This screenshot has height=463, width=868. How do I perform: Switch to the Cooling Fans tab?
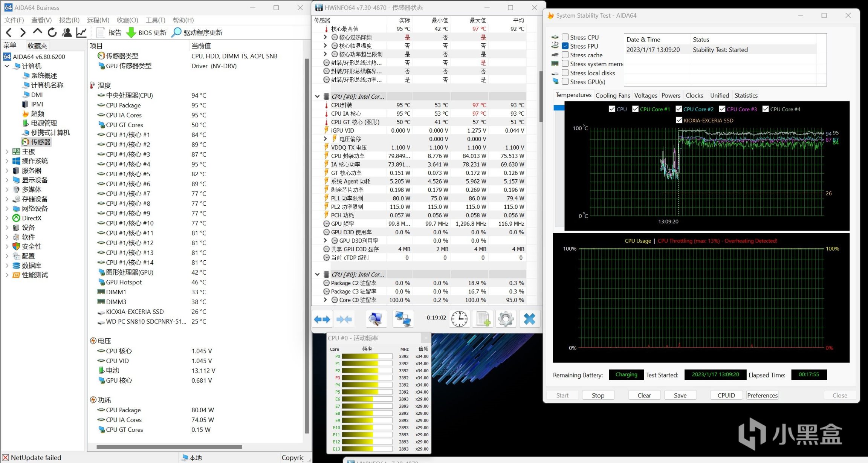[613, 95]
